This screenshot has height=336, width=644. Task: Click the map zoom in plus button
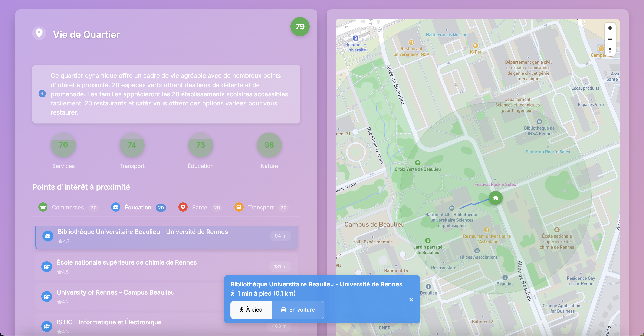click(610, 28)
